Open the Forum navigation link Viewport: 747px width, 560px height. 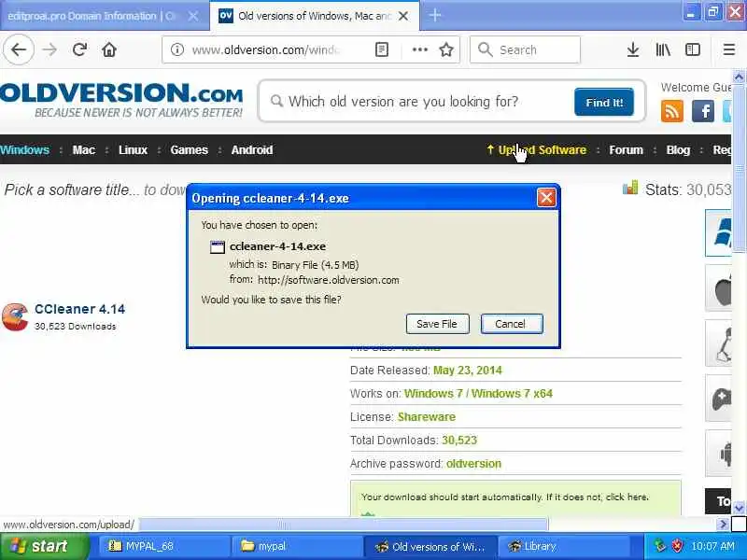pos(626,150)
